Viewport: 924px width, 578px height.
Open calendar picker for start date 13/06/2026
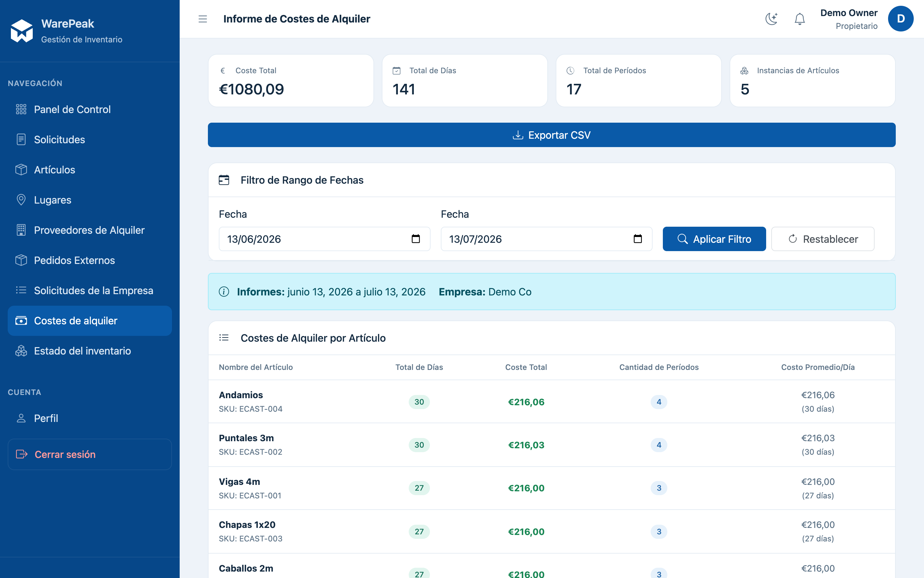[x=416, y=239]
